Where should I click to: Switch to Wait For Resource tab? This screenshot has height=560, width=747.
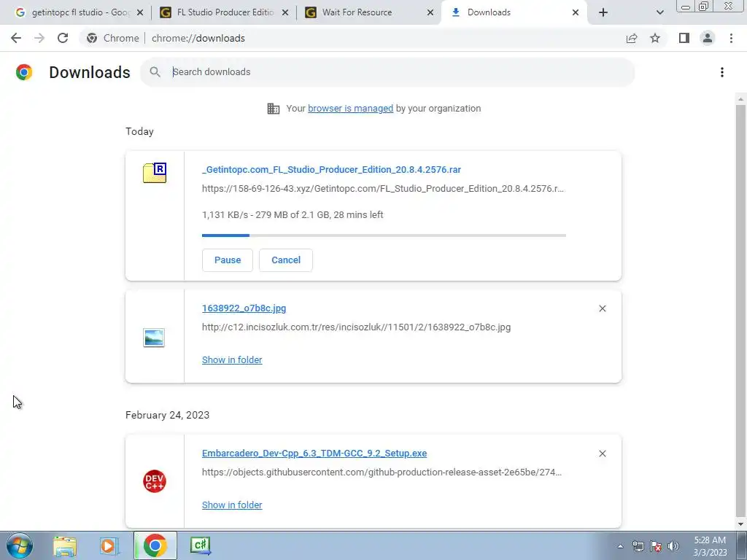(369, 12)
